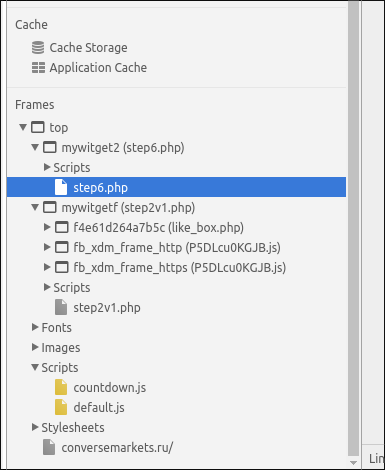
Task: Expand the Fonts folder
Action: pyautogui.click(x=35, y=327)
